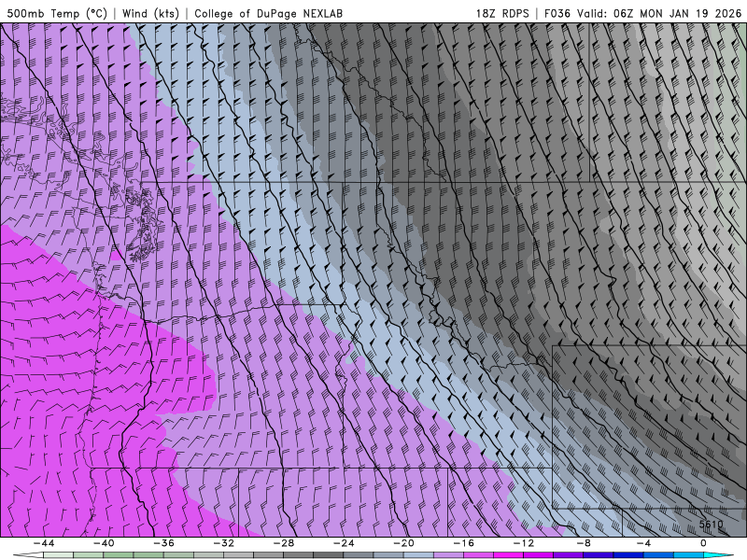Click the '-24' colorbar label
Viewport: 747px width, 560px height.
tap(344, 543)
